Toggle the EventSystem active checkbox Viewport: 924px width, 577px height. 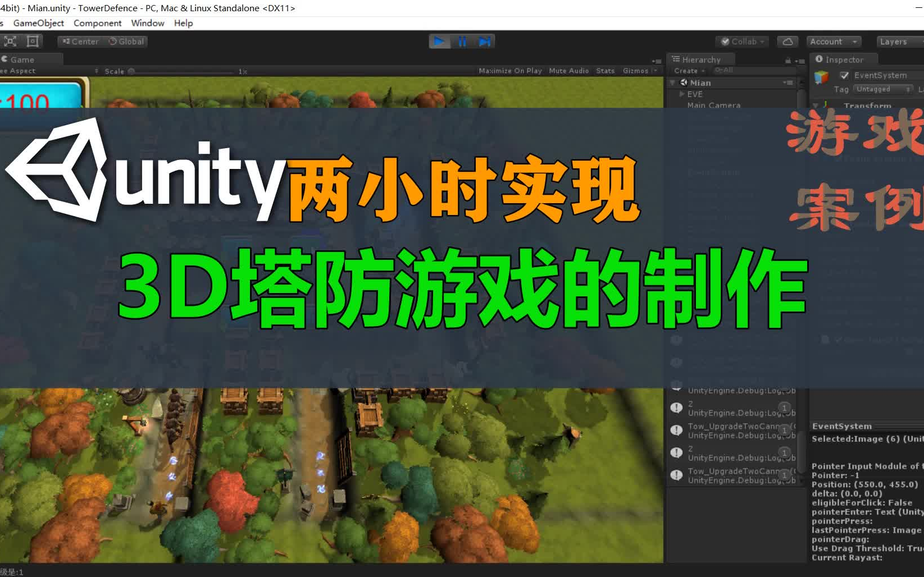pyautogui.click(x=844, y=75)
